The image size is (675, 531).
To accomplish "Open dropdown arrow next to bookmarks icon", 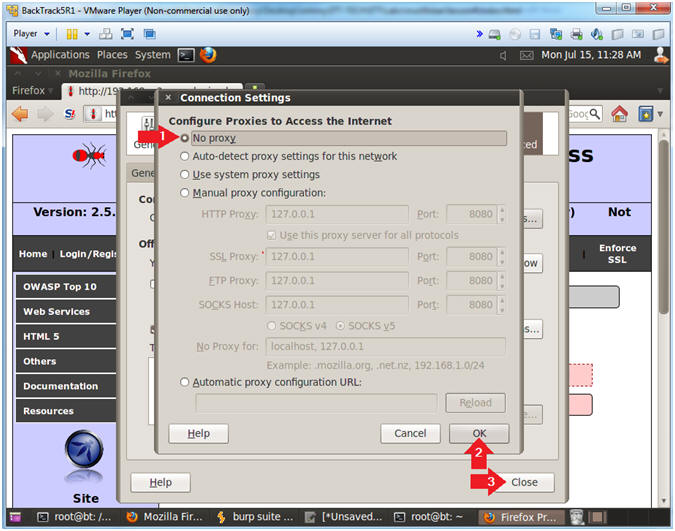I will [x=660, y=114].
